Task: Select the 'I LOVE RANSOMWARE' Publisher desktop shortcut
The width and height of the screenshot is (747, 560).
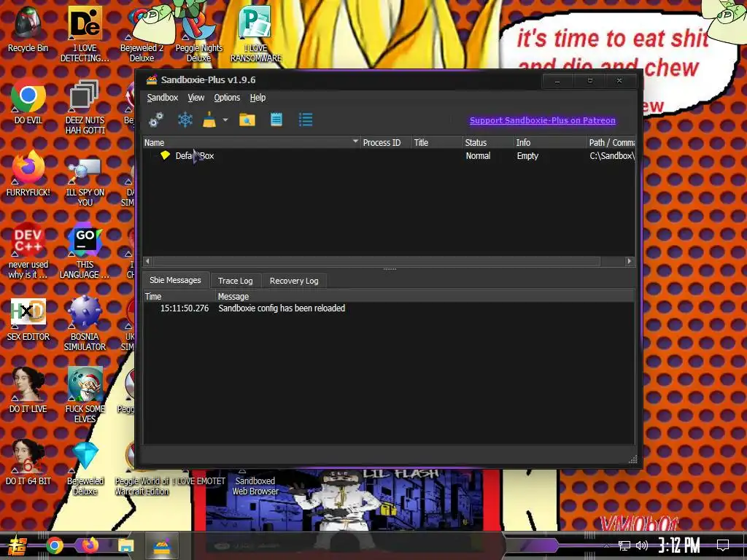Action: point(256,34)
